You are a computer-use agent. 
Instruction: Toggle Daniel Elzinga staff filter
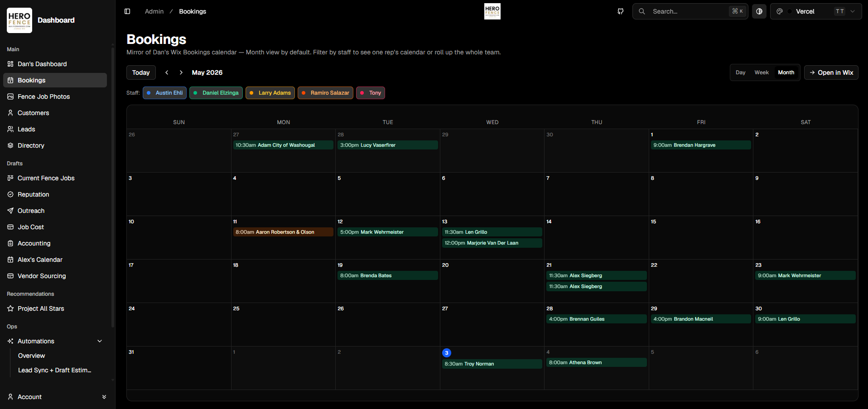[x=216, y=93]
